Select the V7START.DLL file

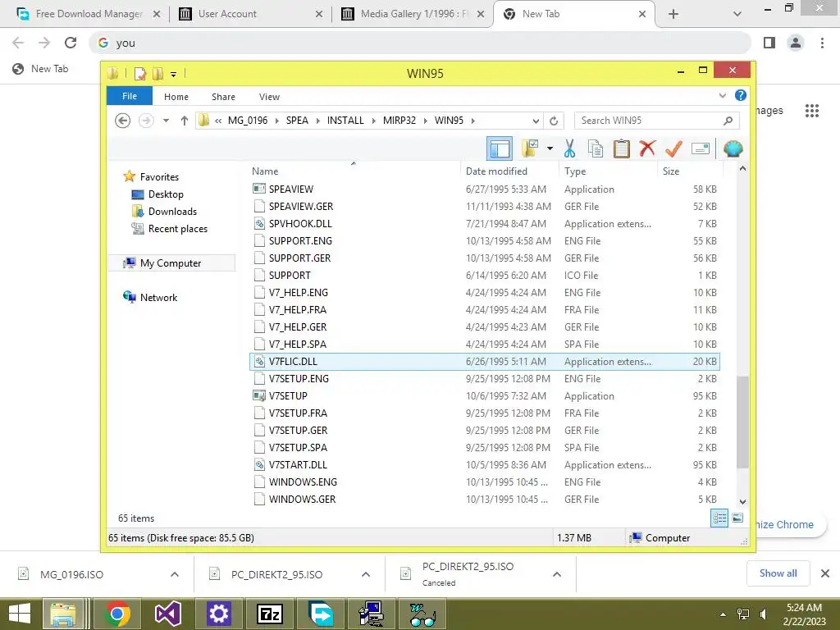tap(485, 464)
